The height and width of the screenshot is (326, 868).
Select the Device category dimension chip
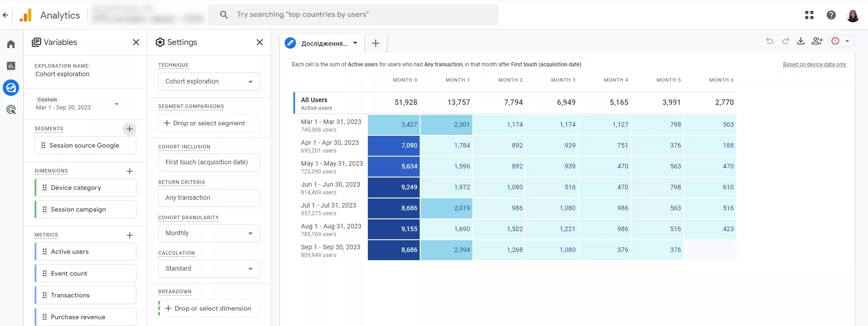pyautogui.click(x=85, y=188)
